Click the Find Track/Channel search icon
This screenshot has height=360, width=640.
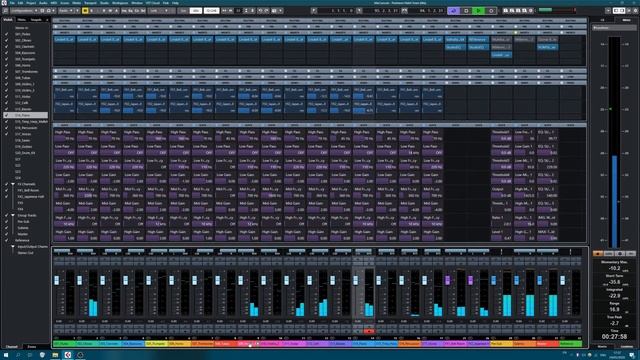(x=4, y=11)
